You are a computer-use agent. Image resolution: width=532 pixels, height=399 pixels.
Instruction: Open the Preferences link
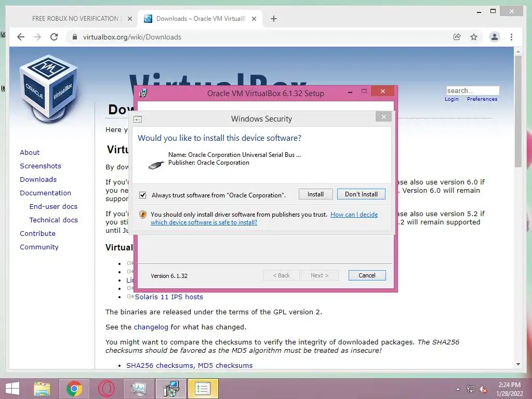[x=482, y=99]
